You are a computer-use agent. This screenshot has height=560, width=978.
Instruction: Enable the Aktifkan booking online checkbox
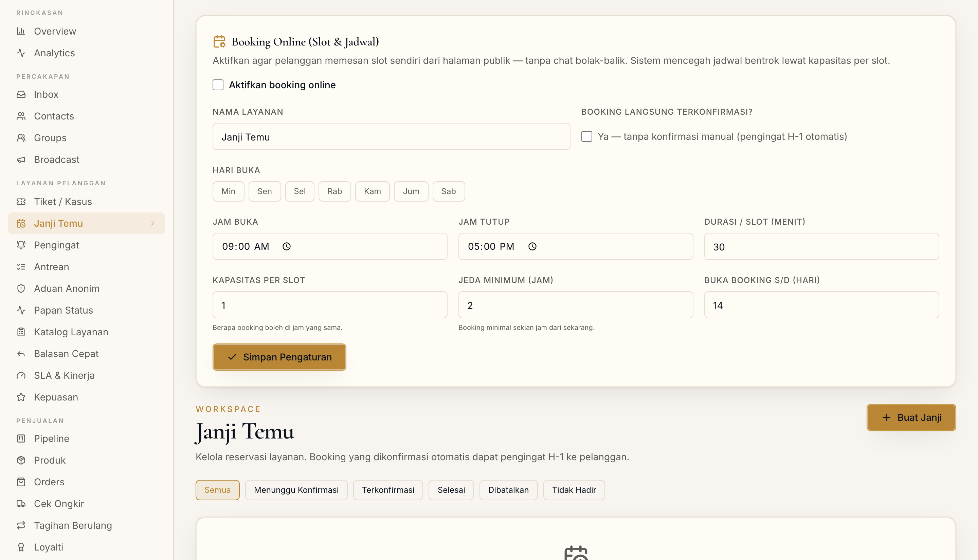point(218,85)
